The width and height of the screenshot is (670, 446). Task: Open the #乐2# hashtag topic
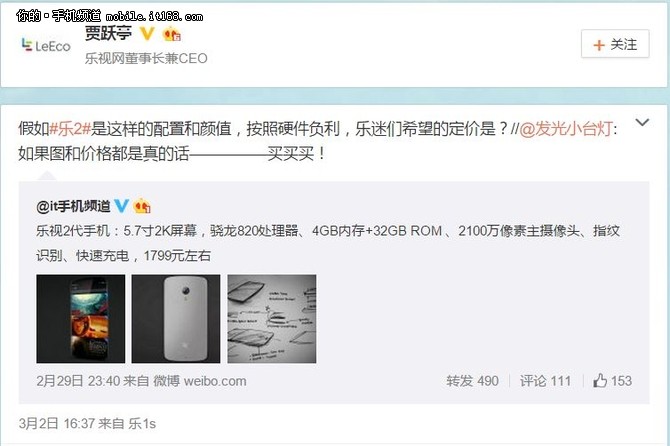click(x=70, y=129)
